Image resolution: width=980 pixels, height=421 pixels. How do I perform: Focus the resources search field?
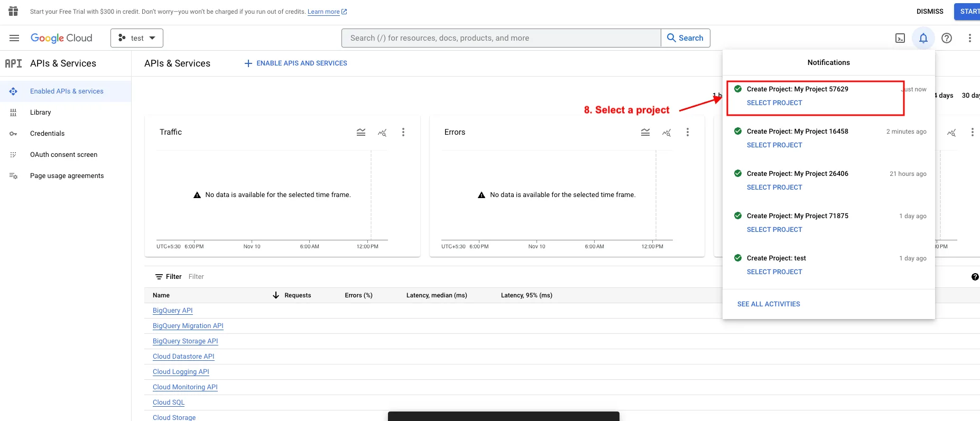[x=501, y=38]
